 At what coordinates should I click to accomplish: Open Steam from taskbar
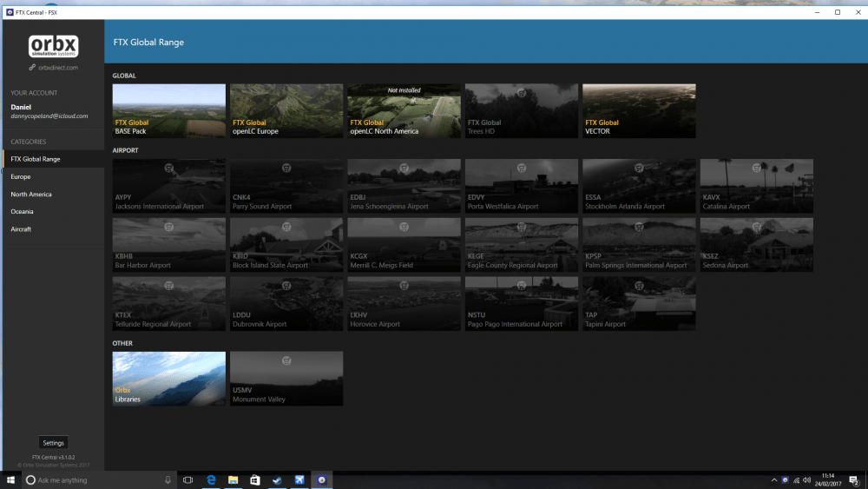click(277, 479)
